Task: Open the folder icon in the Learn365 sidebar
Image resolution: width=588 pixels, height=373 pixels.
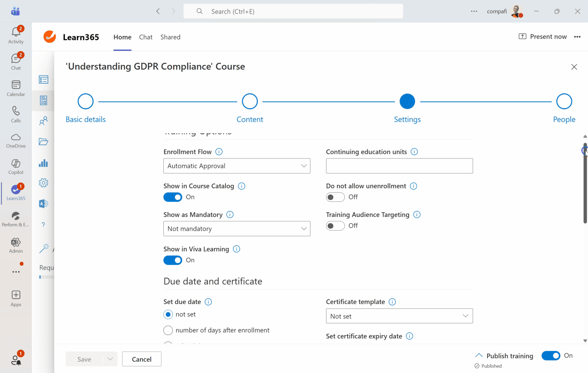Action: (x=43, y=142)
